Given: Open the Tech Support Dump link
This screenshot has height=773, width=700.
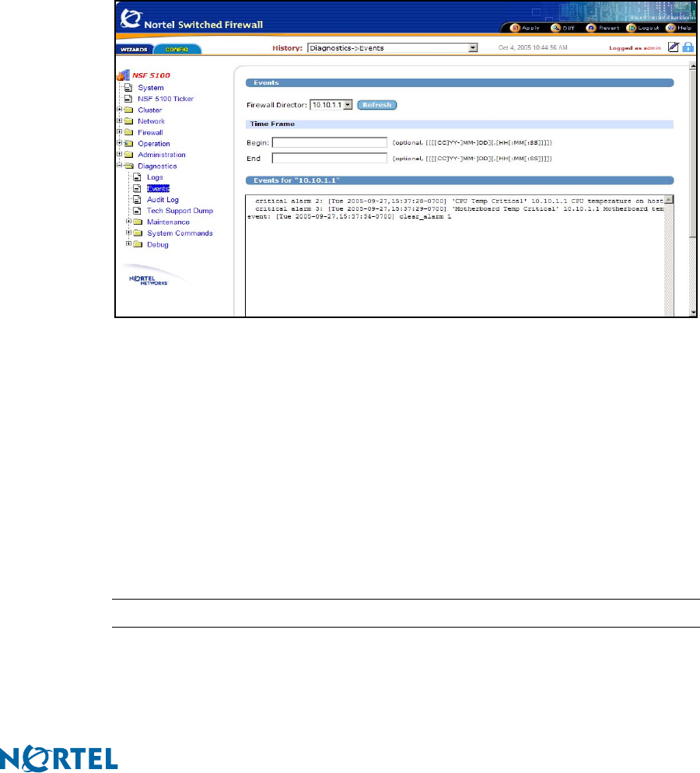Looking at the screenshot, I should click(x=180, y=211).
